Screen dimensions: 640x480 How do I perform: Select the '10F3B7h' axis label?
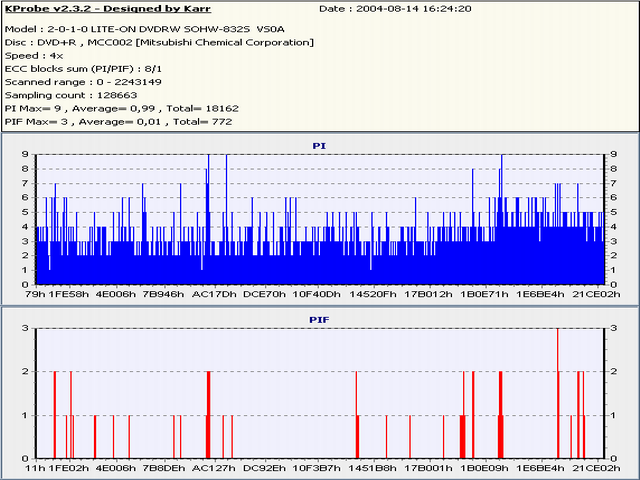(x=317, y=468)
